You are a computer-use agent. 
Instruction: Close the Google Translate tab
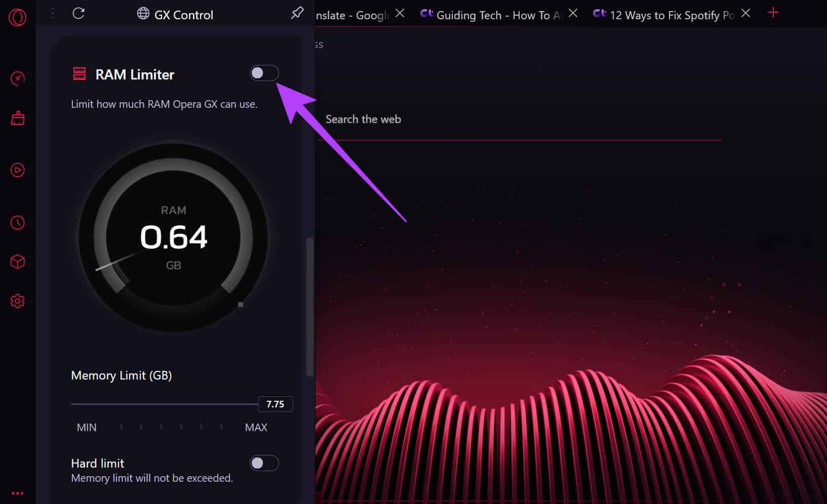point(400,13)
